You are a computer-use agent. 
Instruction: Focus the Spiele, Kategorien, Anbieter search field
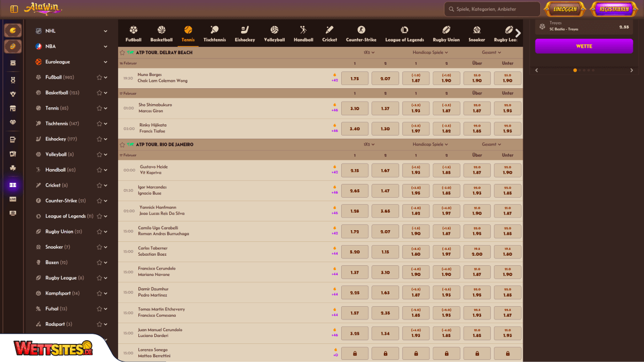(x=492, y=9)
